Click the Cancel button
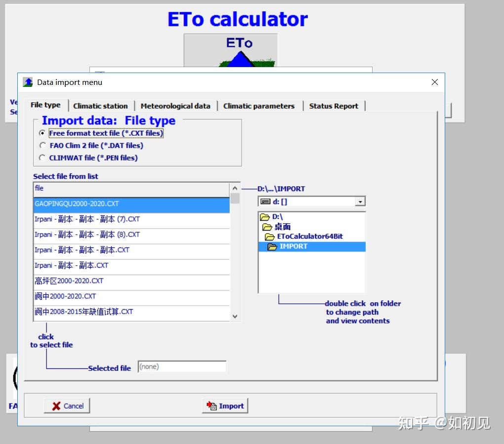Screen dimensions: 504x444 tap(66, 405)
